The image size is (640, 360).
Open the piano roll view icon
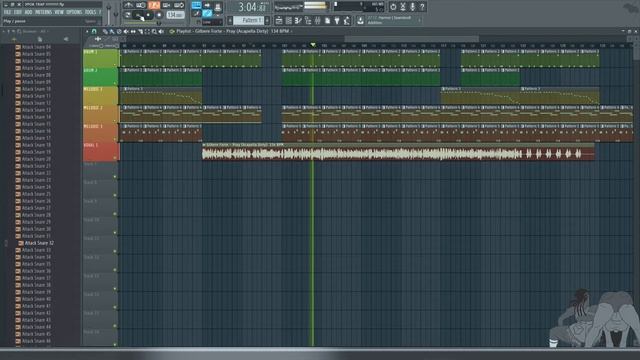tap(298, 20)
